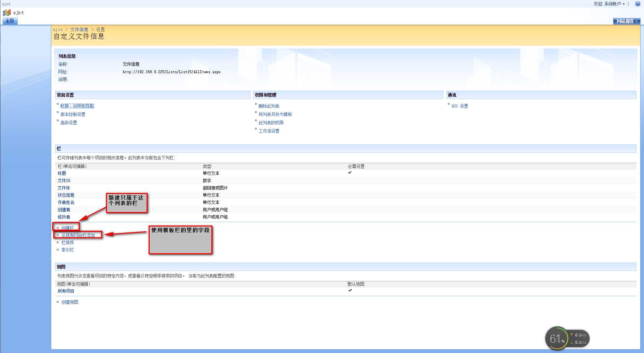Switch to the 主页 tab
The image size is (644, 353).
coord(10,21)
